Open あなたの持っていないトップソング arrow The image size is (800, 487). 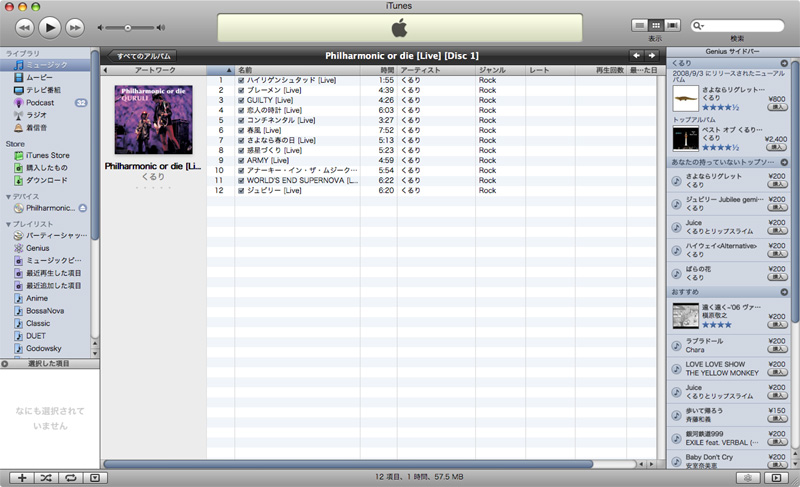pyautogui.click(x=784, y=163)
